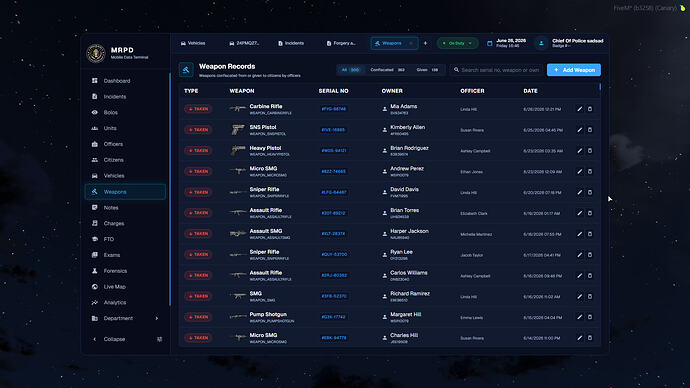Screen dimensions: 690x388
Task: Open the new tab plus button
Action: (x=425, y=43)
